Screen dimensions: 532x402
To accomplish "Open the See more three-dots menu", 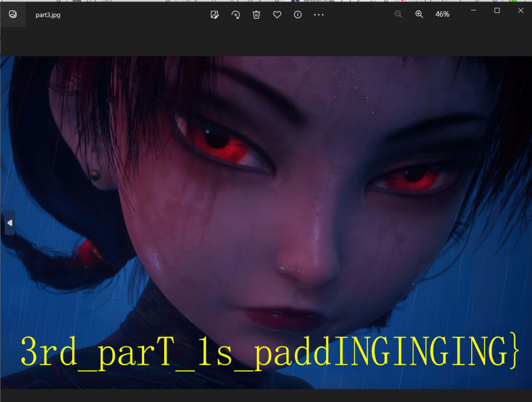I will coord(318,15).
